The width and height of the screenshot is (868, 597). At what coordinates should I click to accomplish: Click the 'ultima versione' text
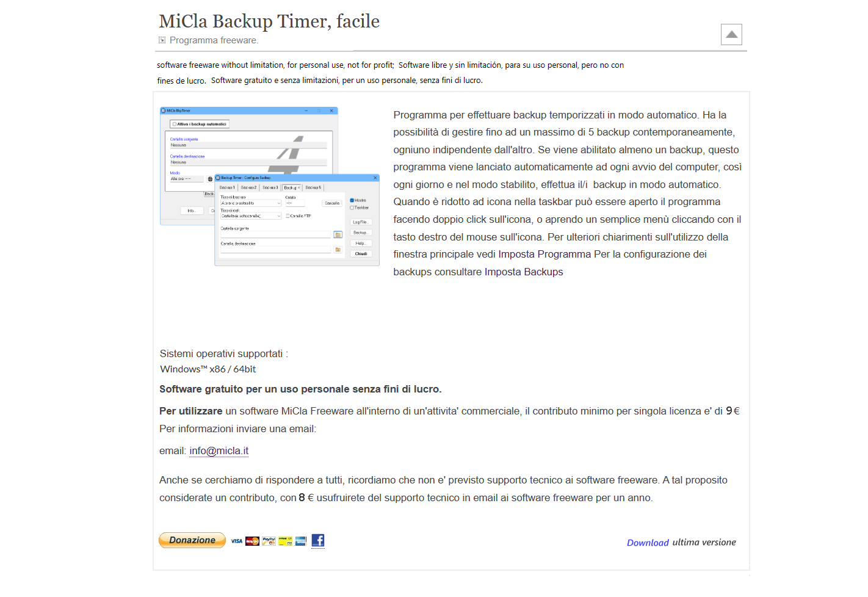704,542
